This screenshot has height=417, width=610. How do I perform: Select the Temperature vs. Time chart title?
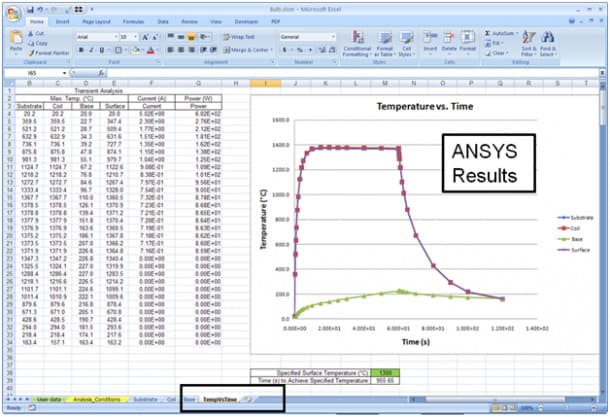[425, 106]
